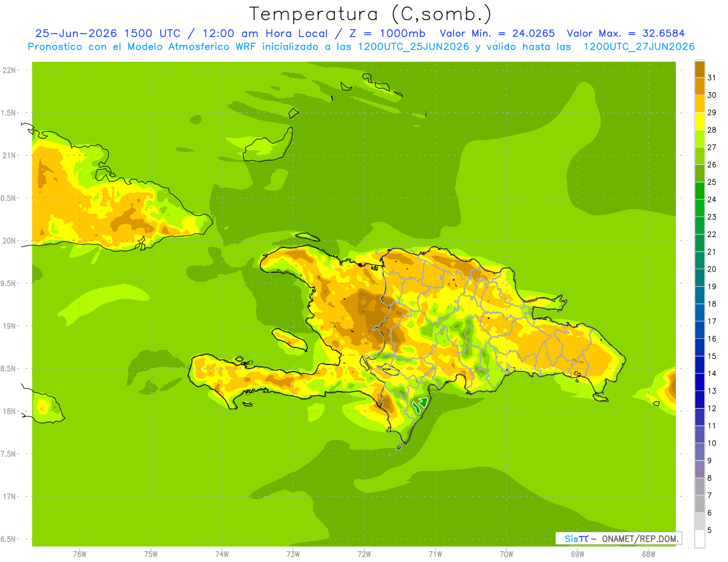Click the "20N" latitude axis label
This screenshot has height=562, width=728.
point(10,241)
